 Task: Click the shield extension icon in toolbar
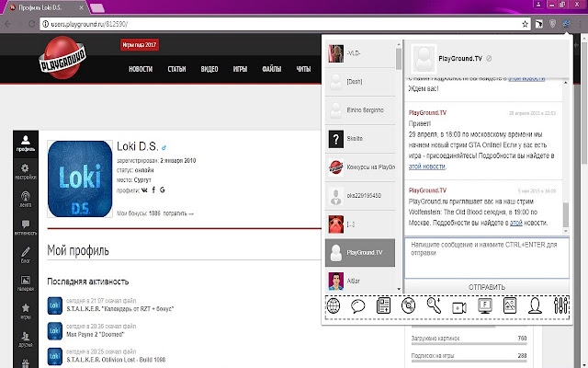(x=552, y=24)
